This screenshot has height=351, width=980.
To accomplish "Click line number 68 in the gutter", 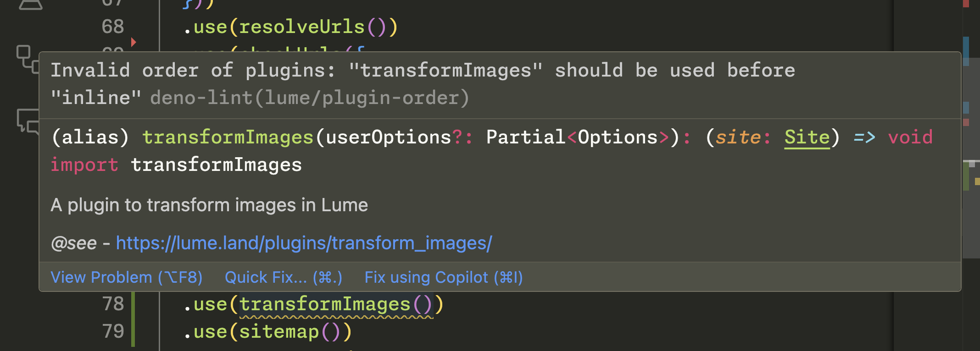I will click(x=113, y=27).
